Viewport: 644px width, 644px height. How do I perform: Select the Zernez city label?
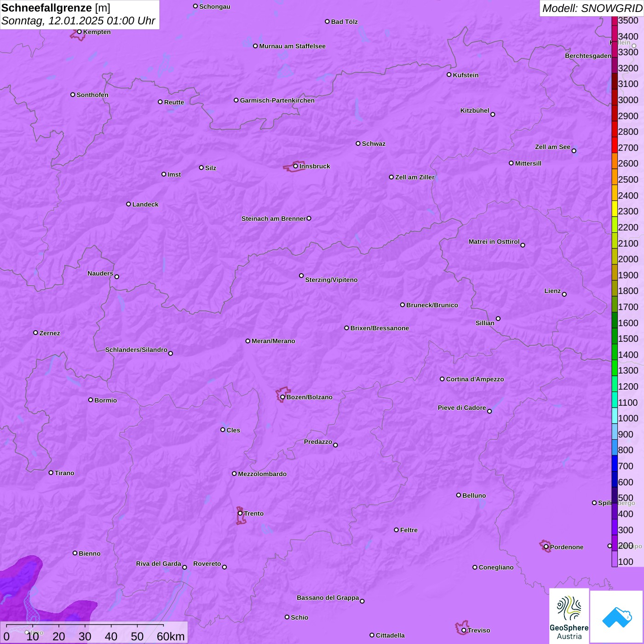(50, 333)
